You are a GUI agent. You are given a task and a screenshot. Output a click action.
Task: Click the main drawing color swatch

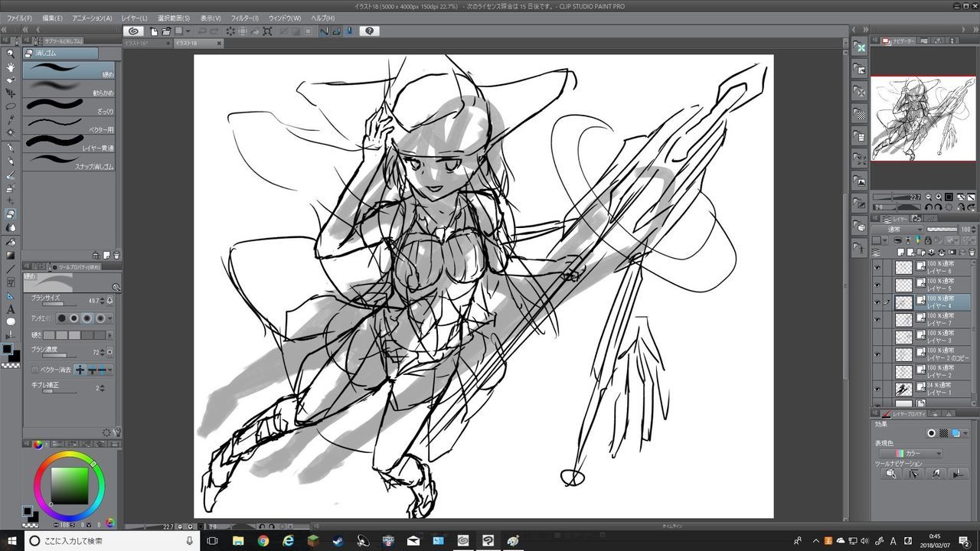[7, 349]
